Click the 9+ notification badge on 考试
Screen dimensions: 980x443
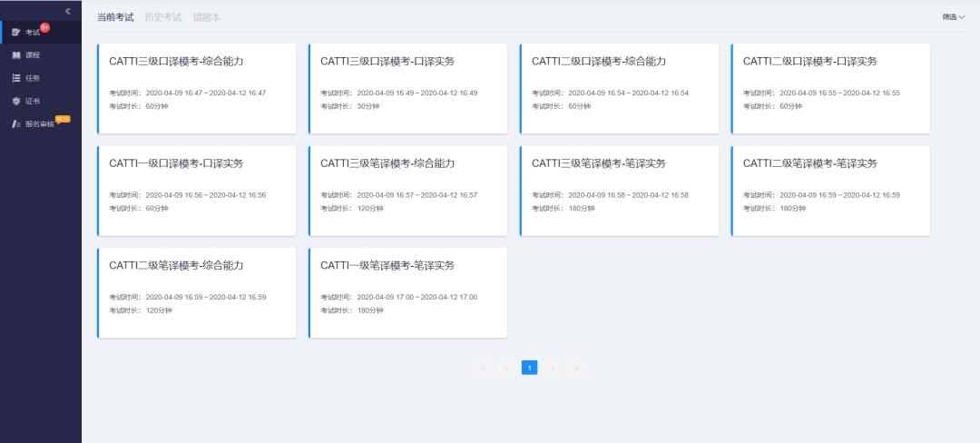[44, 27]
